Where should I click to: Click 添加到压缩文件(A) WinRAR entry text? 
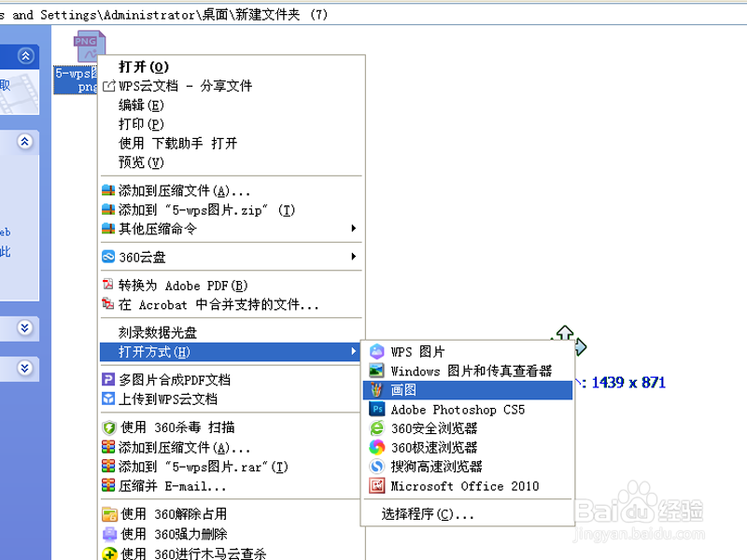(184, 447)
